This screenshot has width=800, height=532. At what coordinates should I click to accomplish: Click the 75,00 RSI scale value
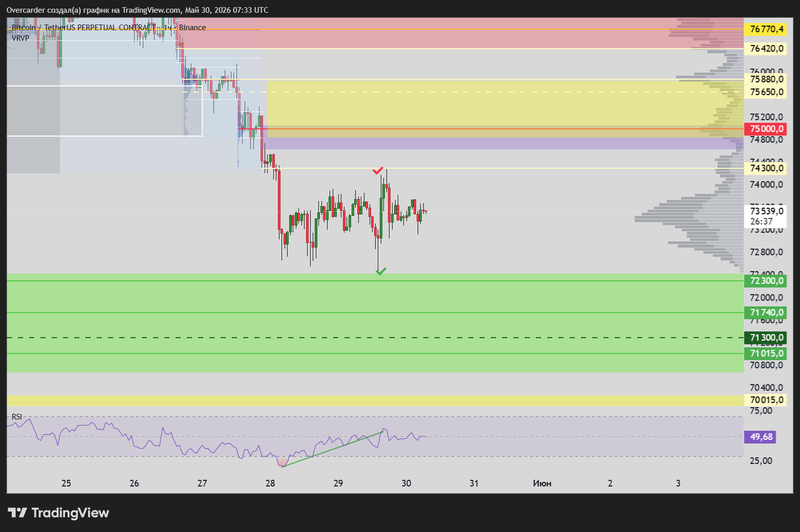[x=761, y=411]
